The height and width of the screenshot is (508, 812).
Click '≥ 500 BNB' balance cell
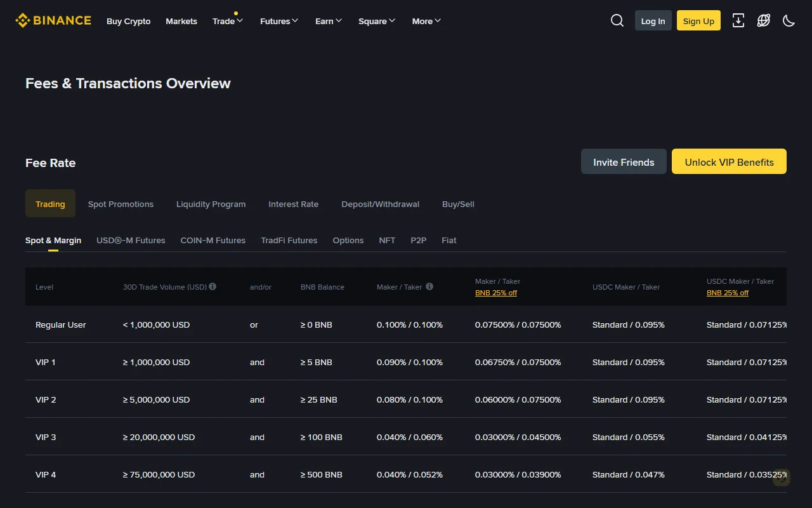(322, 474)
